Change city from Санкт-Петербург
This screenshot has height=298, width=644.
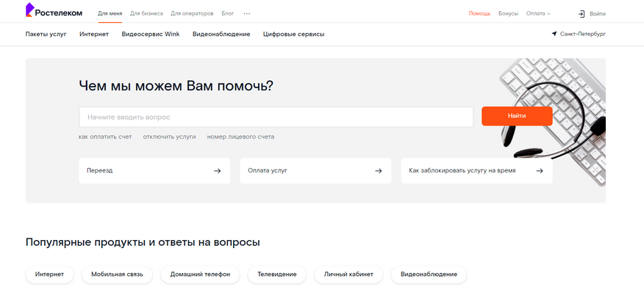point(582,34)
